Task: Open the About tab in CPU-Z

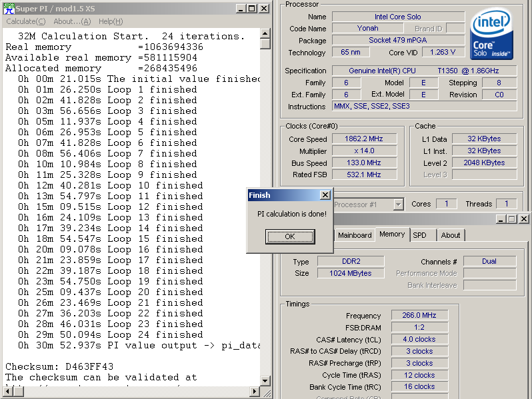Action: pyautogui.click(x=451, y=235)
